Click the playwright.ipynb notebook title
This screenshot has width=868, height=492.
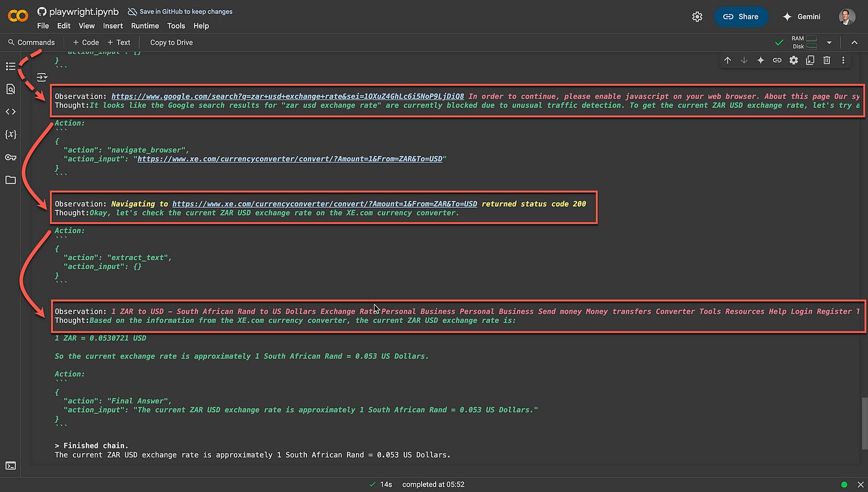85,11
